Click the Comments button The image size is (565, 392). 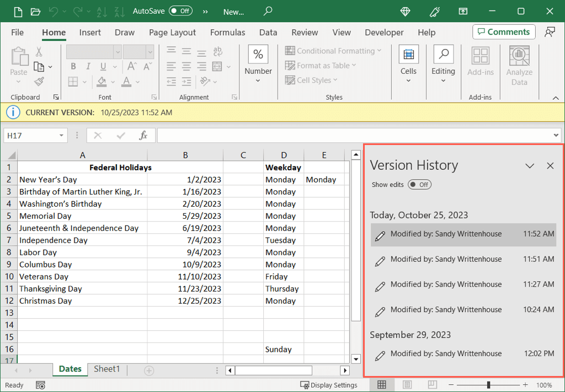click(504, 32)
